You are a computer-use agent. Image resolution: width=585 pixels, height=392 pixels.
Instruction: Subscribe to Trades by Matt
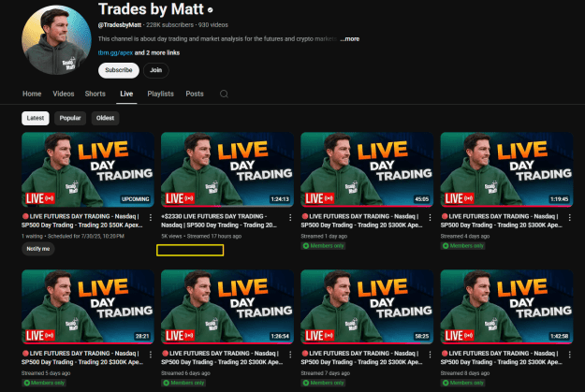pyautogui.click(x=119, y=70)
